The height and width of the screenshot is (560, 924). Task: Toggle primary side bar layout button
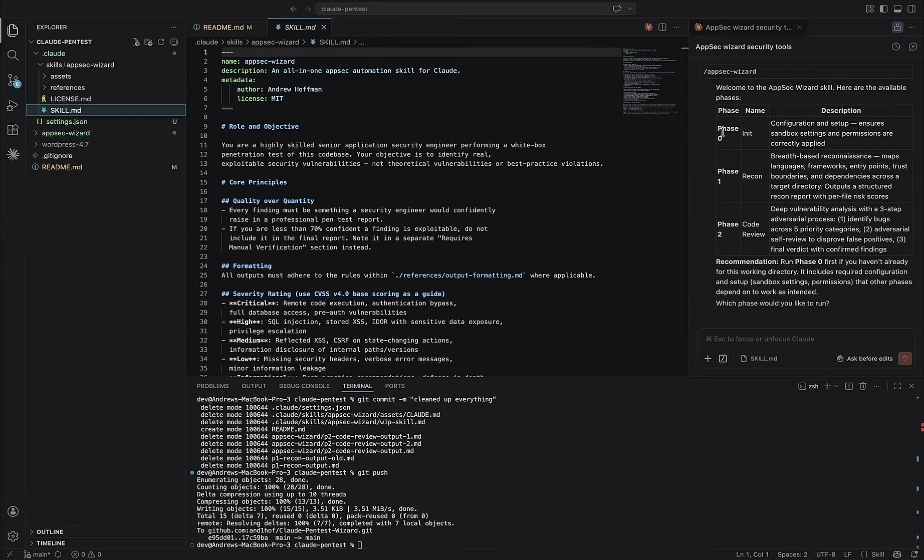(x=883, y=9)
